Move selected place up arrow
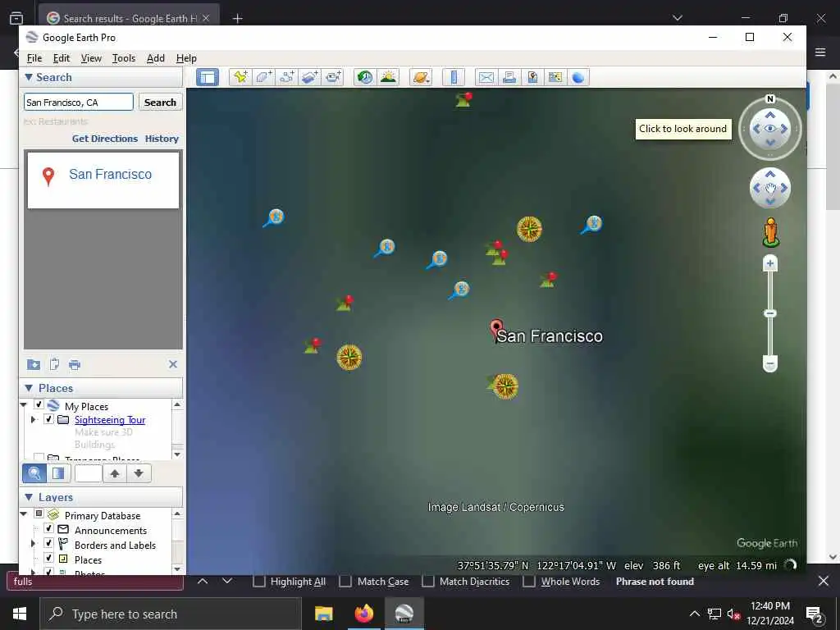The image size is (840, 630). click(x=115, y=473)
